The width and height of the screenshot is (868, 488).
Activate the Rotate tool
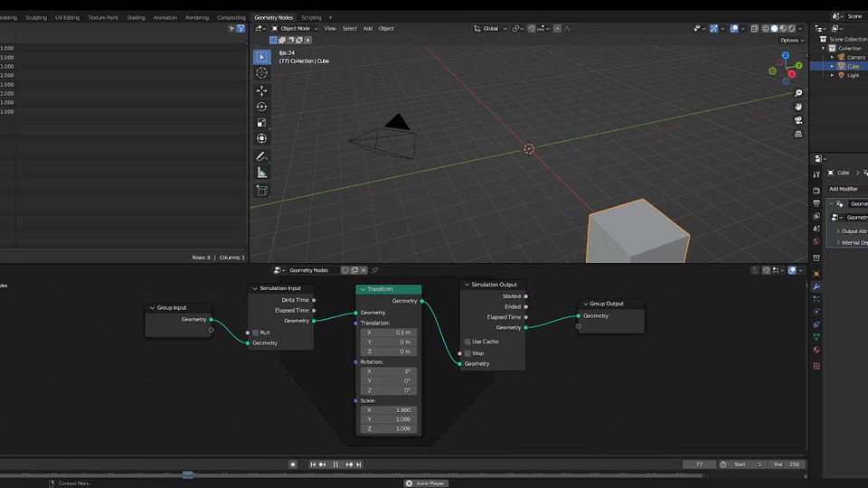click(262, 107)
